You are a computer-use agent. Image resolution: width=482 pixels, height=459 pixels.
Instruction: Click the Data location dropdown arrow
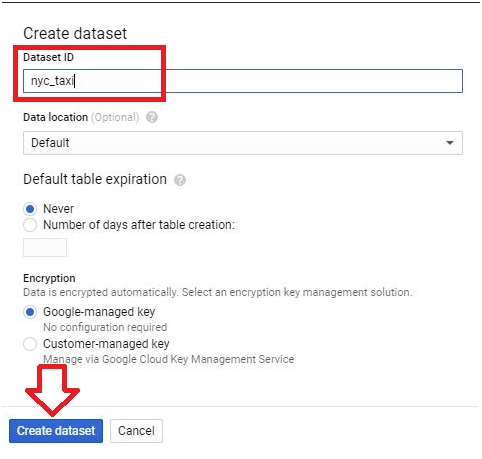450,143
